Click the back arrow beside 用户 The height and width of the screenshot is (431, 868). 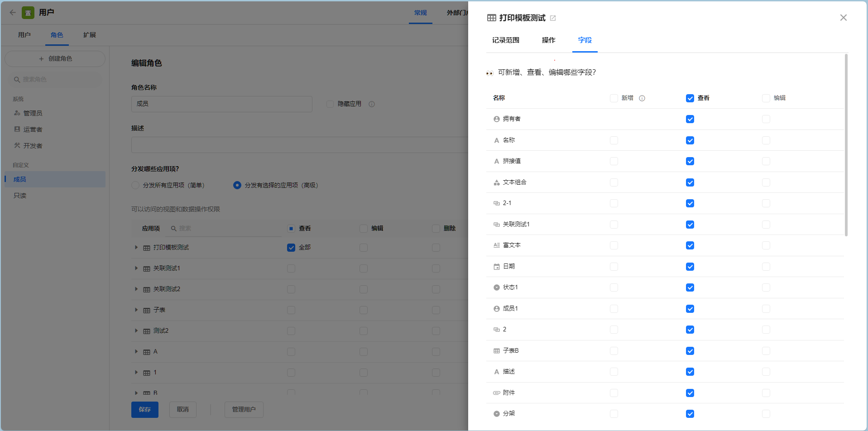13,13
